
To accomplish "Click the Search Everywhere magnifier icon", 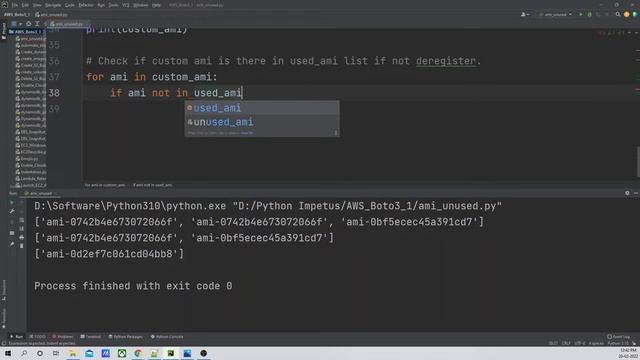I will (x=618, y=15).
